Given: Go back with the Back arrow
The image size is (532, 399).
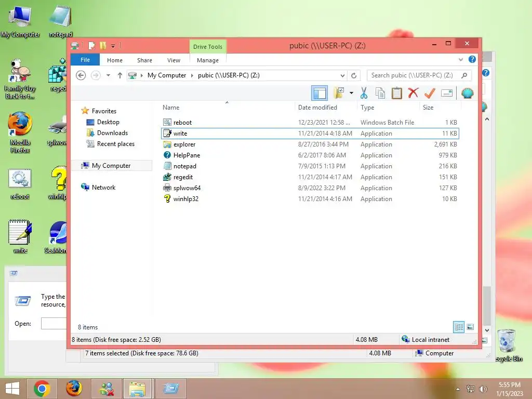Looking at the screenshot, I should [81, 75].
